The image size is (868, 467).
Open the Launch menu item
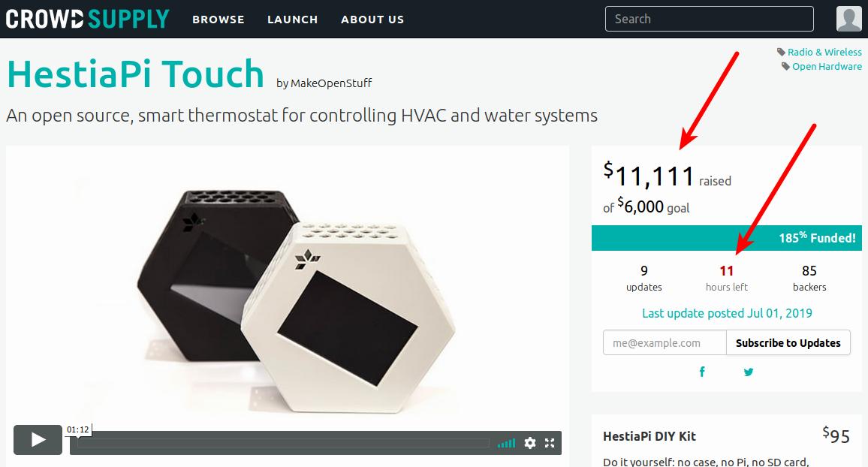292,20
